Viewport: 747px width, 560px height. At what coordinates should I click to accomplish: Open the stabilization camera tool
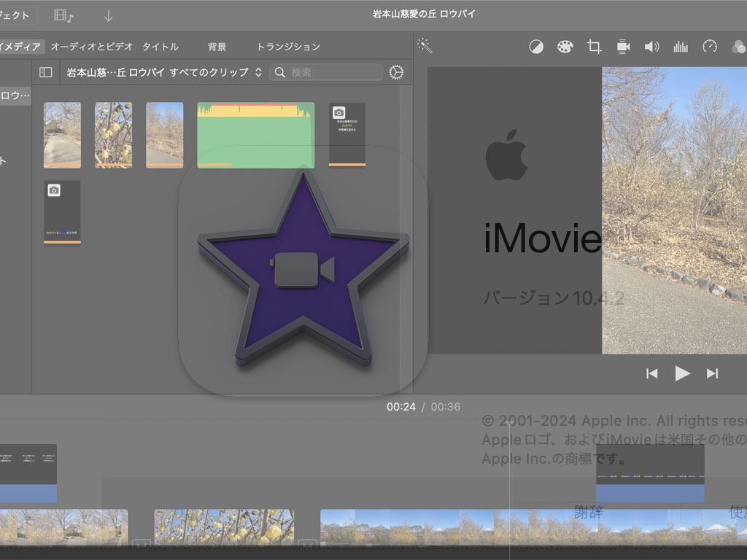pyautogui.click(x=623, y=47)
